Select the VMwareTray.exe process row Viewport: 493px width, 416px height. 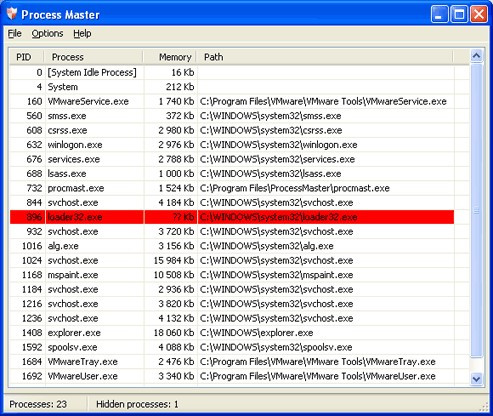click(x=232, y=362)
